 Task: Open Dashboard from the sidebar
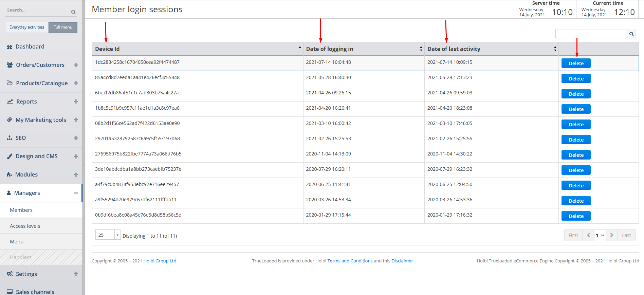click(30, 47)
